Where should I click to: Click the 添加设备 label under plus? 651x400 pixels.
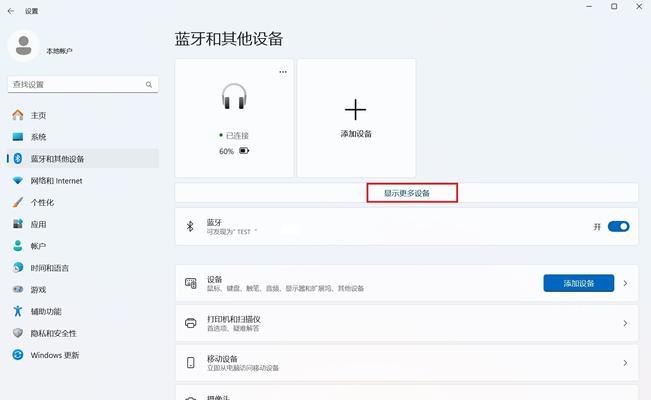tap(356, 134)
